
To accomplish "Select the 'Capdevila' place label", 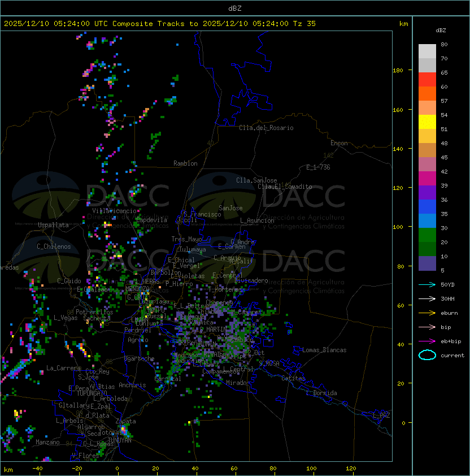I will click(151, 220).
